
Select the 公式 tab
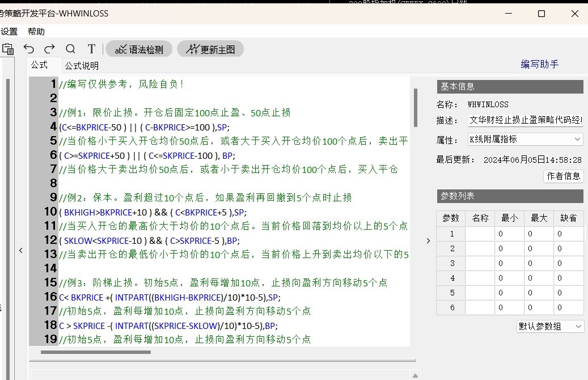click(39, 65)
